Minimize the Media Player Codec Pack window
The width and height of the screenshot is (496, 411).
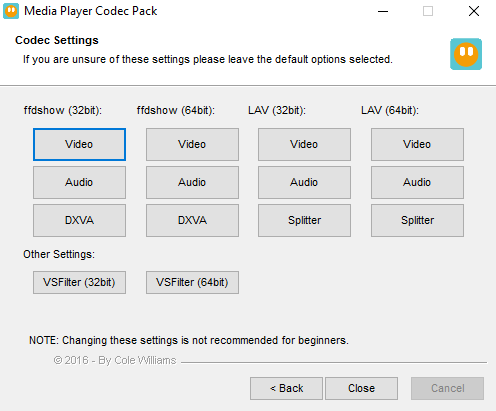pos(383,11)
